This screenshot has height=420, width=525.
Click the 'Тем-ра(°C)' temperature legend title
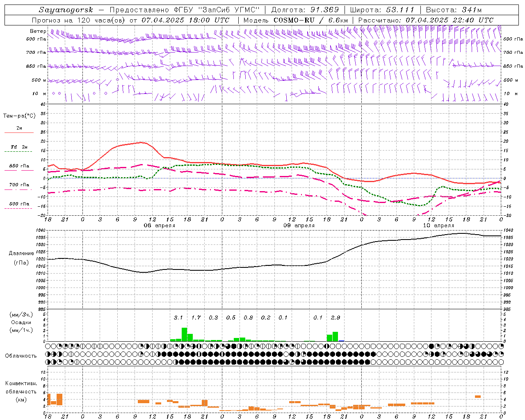(19, 116)
